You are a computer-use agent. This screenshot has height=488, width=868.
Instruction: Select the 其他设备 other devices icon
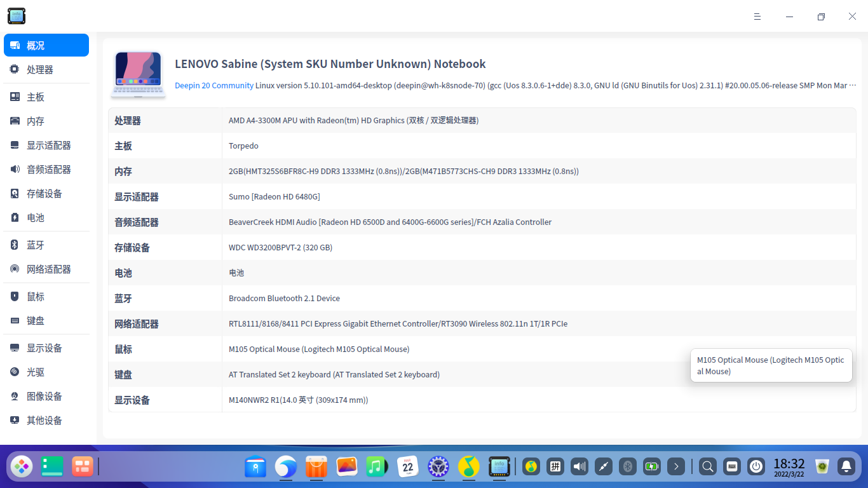point(15,420)
